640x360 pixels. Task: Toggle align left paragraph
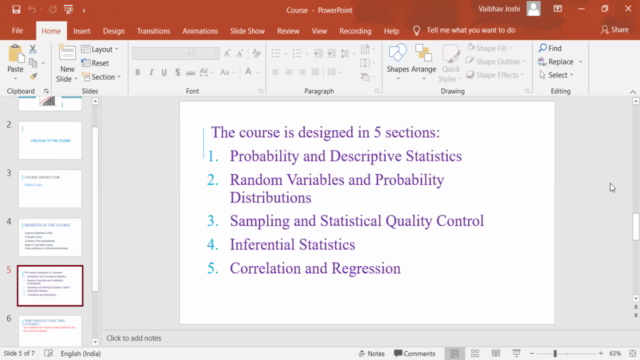pos(276,72)
